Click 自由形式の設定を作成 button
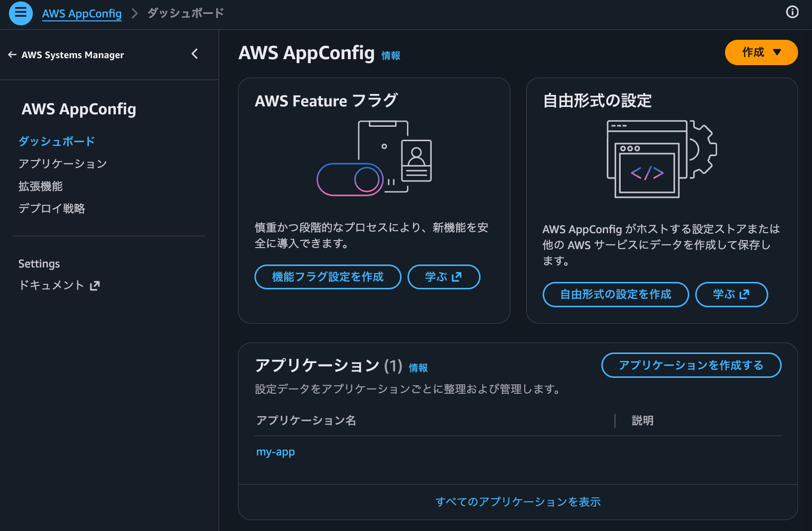812x531 pixels. pos(615,294)
